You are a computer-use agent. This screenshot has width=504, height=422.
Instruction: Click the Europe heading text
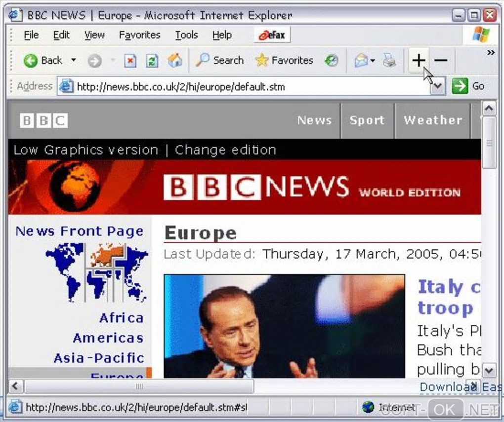201,233
